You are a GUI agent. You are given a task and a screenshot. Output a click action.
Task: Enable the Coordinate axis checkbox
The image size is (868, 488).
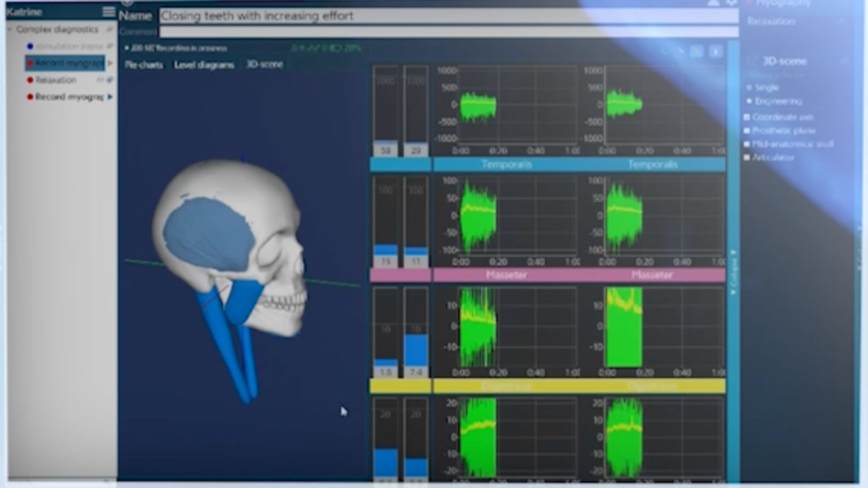pos(747,117)
